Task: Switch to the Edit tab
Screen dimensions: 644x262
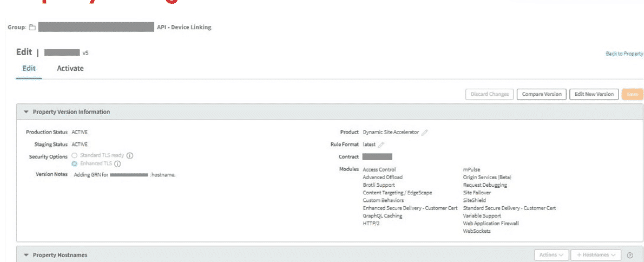Action: pyautogui.click(x=29, y=69)
